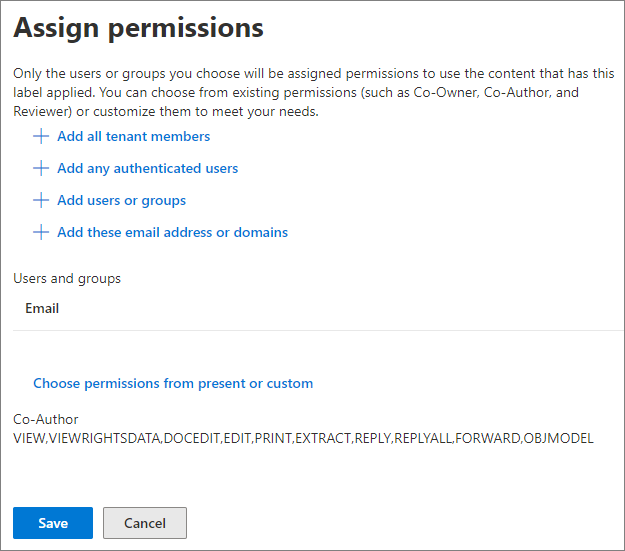Click the Email column header
This screenshot has height=551, width=625.
[x=42, y=309]
